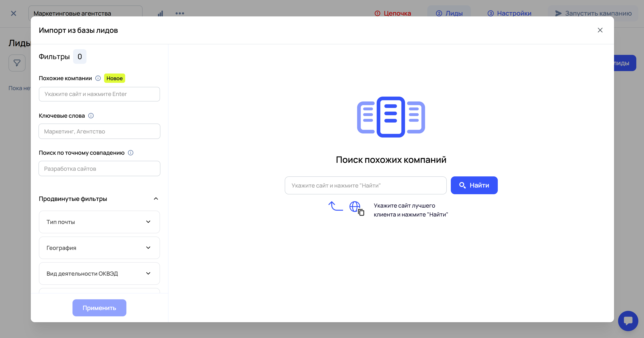
Task: Close the import from leads database dialog
Action: pyautogui.click(x=600, y=30)
